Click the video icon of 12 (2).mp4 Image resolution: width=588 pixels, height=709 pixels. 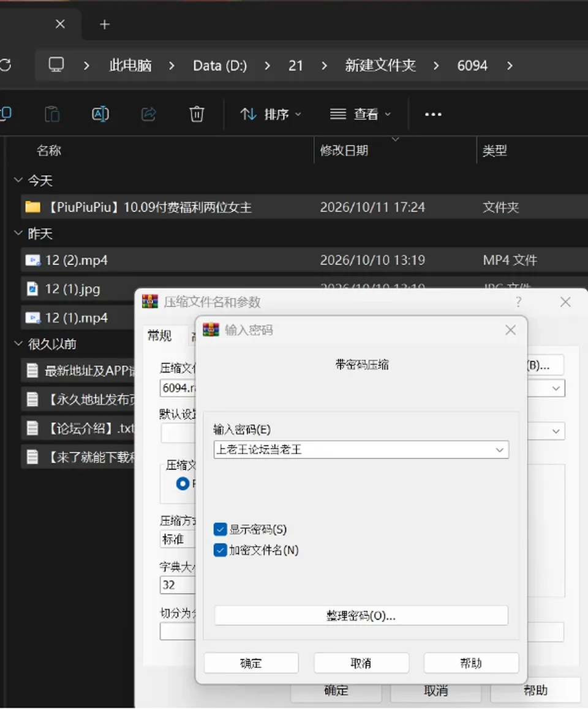[x=32, y=260]
